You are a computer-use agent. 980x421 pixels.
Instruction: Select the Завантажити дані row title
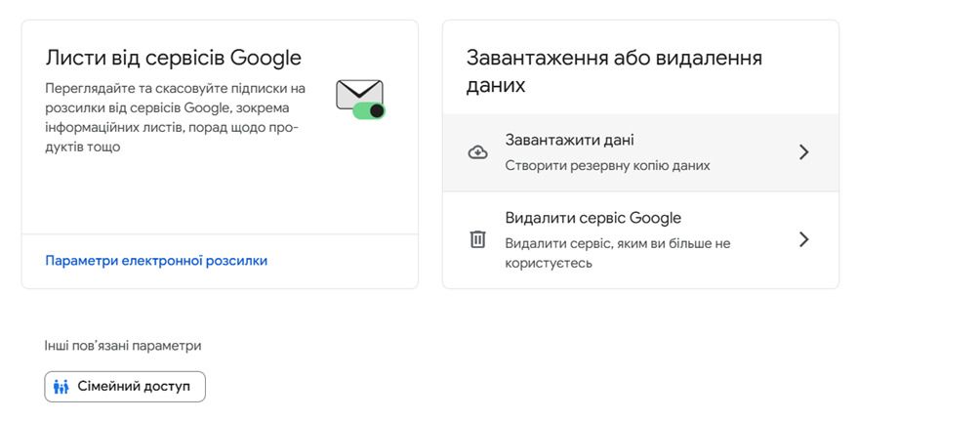pyautogui.click(x=569, y=140)
